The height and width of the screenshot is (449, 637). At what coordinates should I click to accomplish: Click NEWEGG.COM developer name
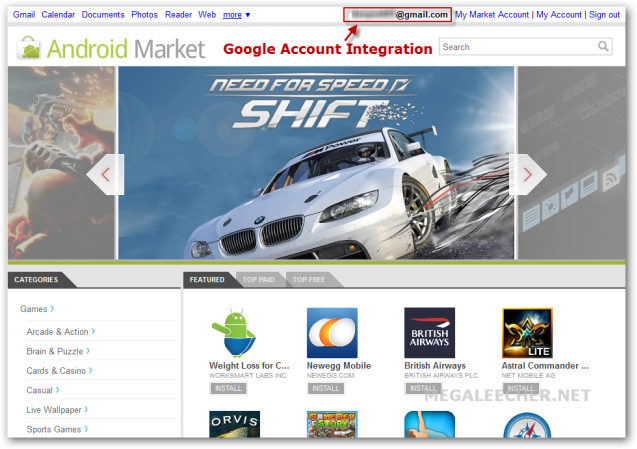(330, 375)
